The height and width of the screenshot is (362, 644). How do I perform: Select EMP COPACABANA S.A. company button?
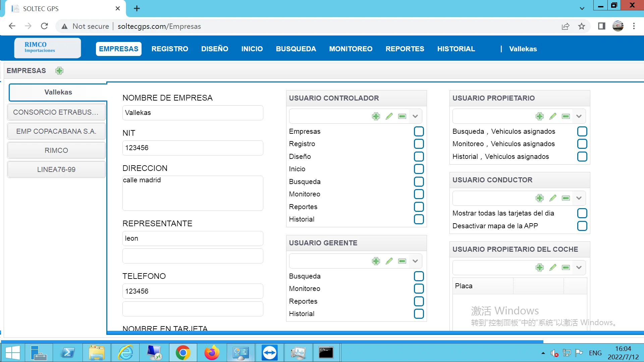pyautogui.click(x=56, y=131)
